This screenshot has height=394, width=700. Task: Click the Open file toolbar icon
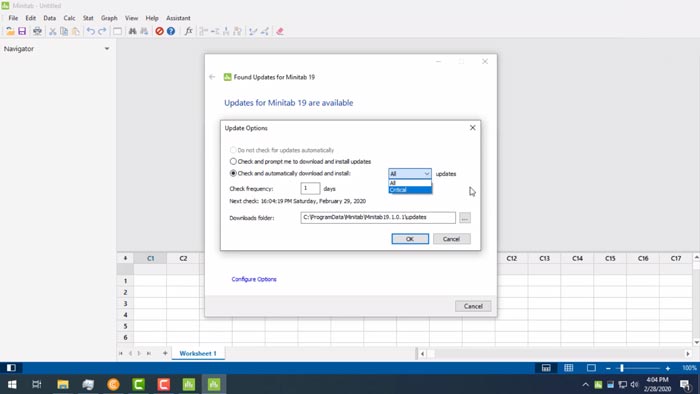tap(10, 31)
